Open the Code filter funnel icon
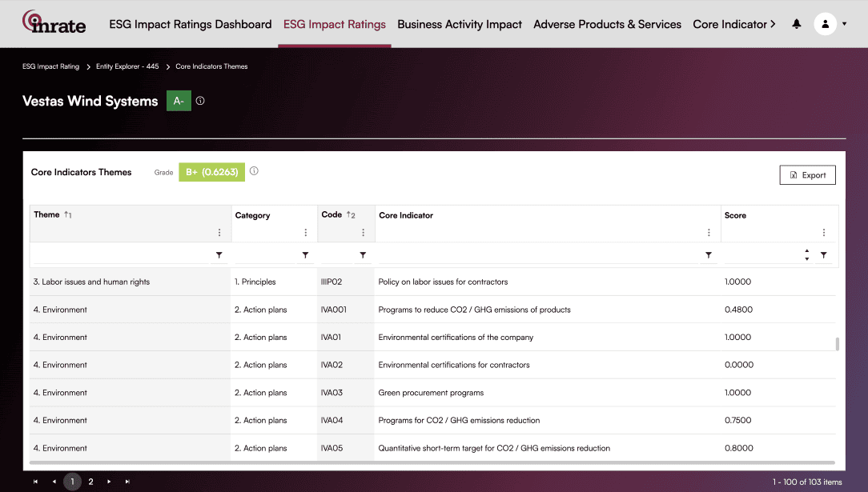The image size is (868, 492). coord(364,255)
